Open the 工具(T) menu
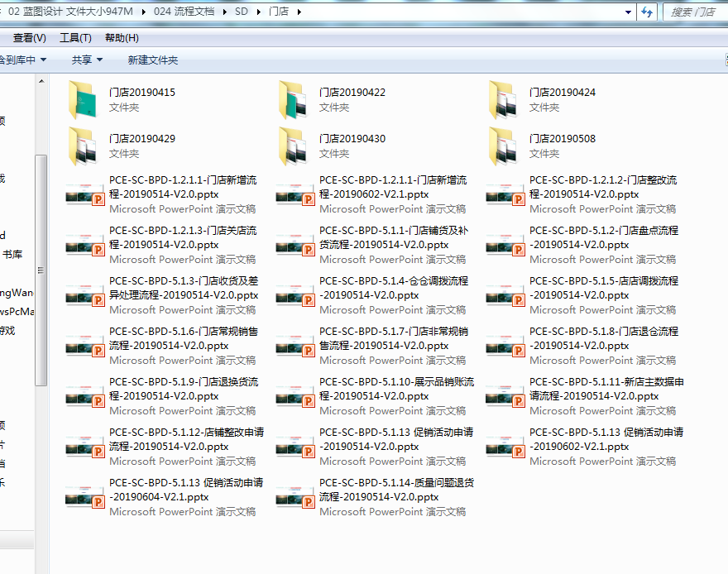The width and height of the screenshot is (728, 574). pos(75,38)
